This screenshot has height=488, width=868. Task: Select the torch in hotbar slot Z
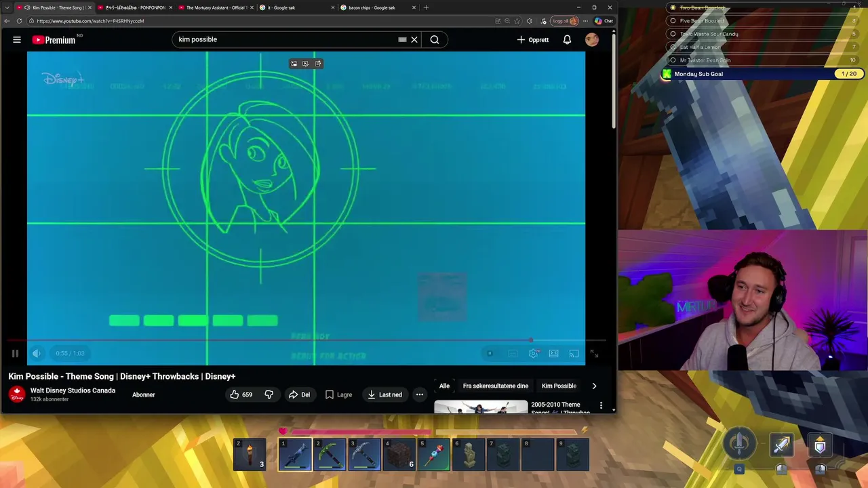pos(250,454)
